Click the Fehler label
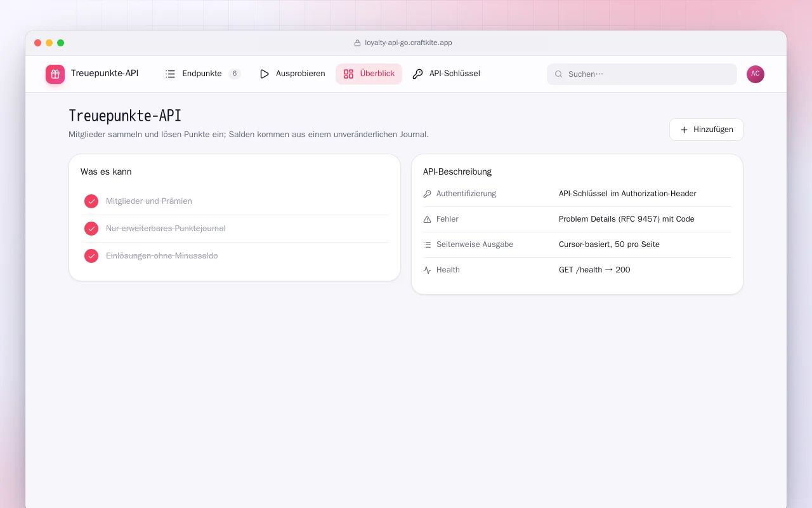Image resolution: width=812 pixels, height=508 pixels. (447, 219)
